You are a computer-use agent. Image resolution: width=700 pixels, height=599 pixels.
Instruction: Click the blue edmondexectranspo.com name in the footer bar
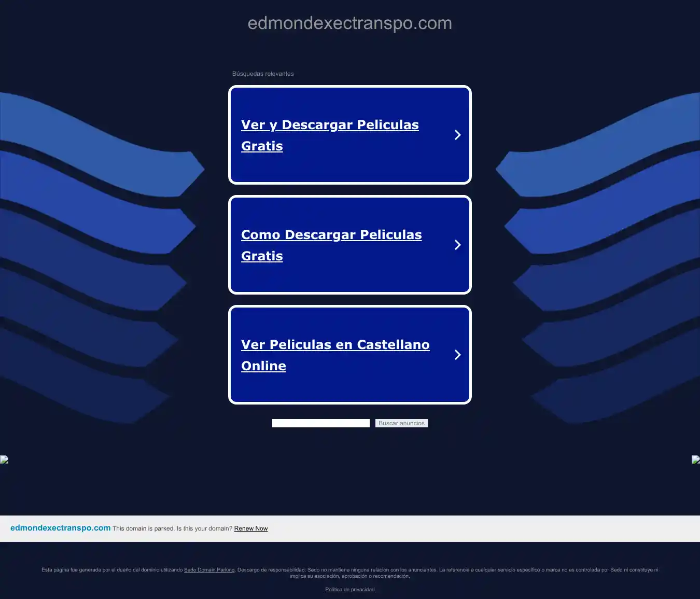[60, 528]
